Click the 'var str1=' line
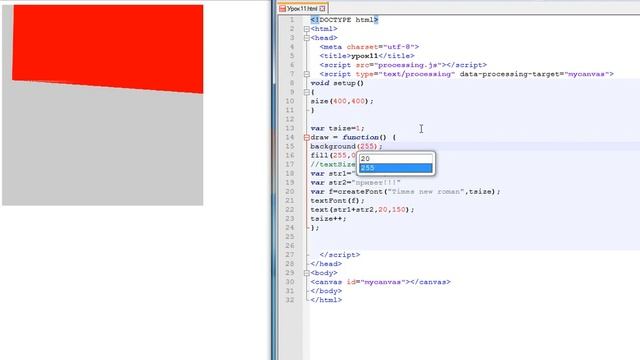Viewport: 640px width, 360px height. pos(333,173)
